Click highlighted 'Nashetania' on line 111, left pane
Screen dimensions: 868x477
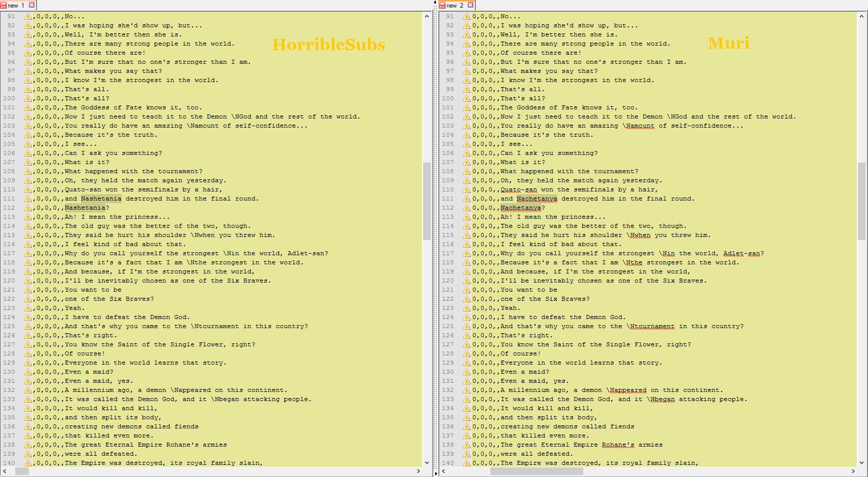(x=101, y=199)
